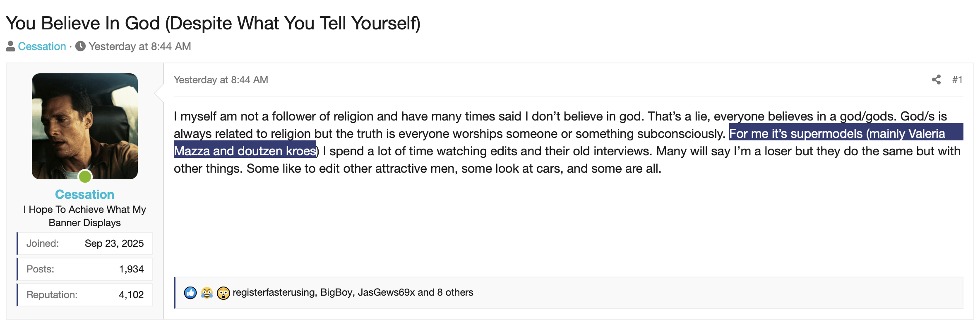Click the user silhouette icon beside thread author

coord(10,46)
